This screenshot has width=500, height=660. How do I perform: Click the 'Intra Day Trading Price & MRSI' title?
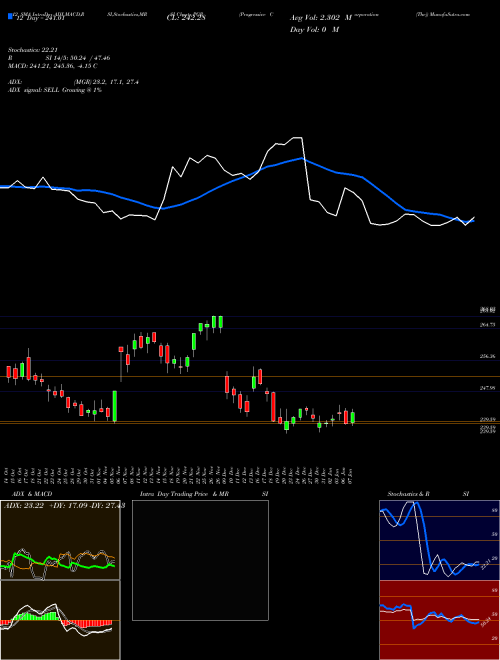pos(204,494)
